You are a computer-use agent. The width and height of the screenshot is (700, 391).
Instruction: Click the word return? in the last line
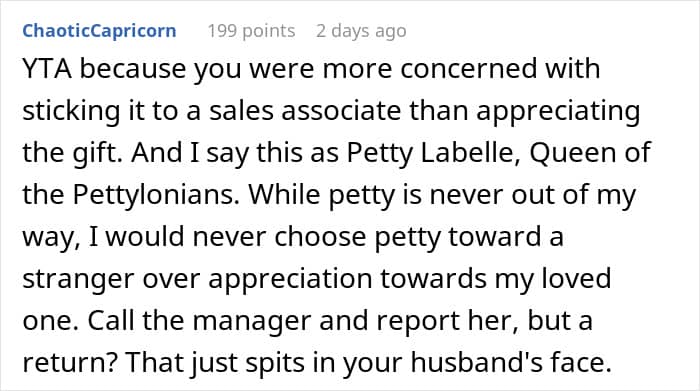click(70, 362)
